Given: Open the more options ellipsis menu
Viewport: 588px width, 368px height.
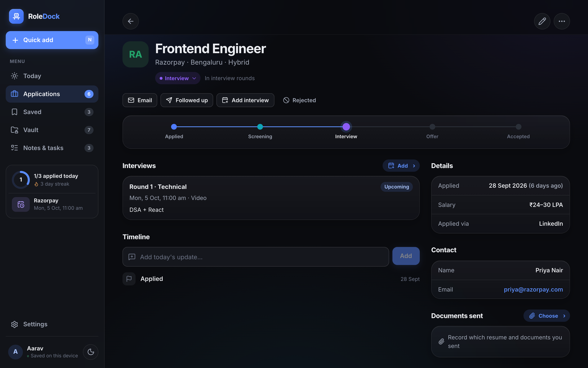Looking at the screenshot, I should [x=562, y=21].
